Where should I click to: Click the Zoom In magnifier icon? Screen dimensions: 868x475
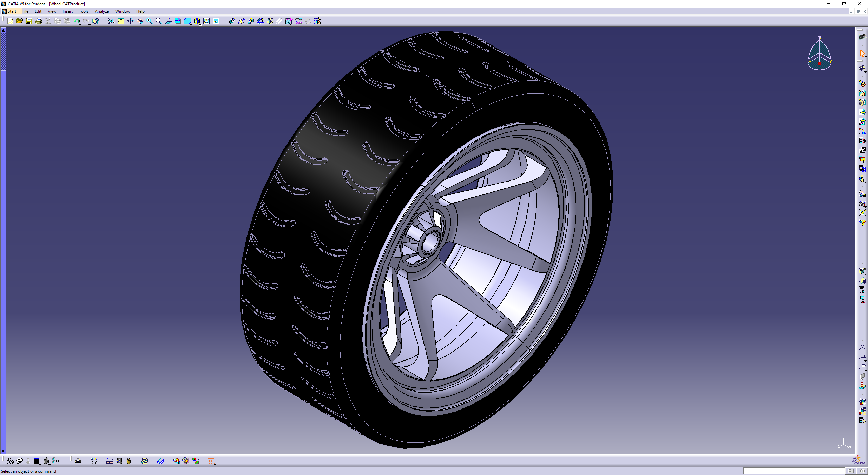tap(149, 21)
